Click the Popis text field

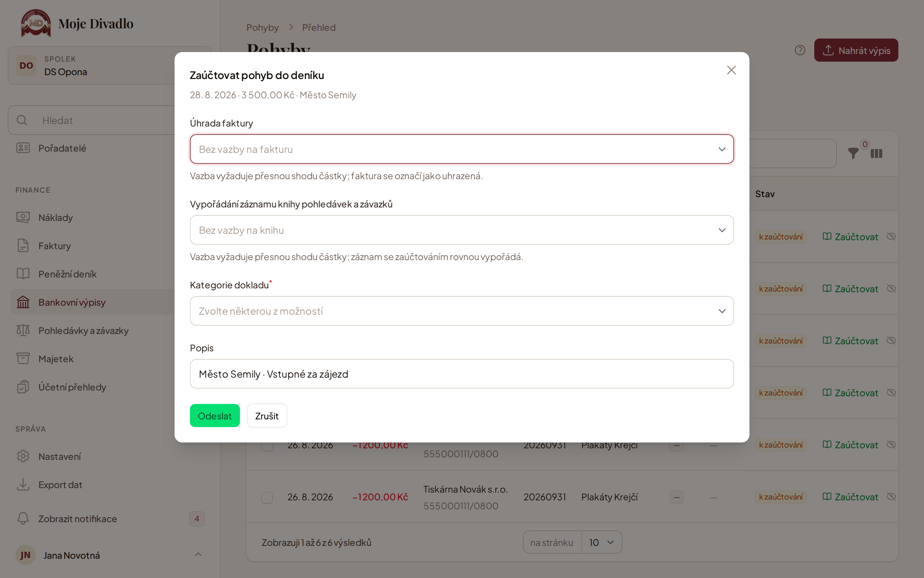pyautogui.click(x=462, y=374)
